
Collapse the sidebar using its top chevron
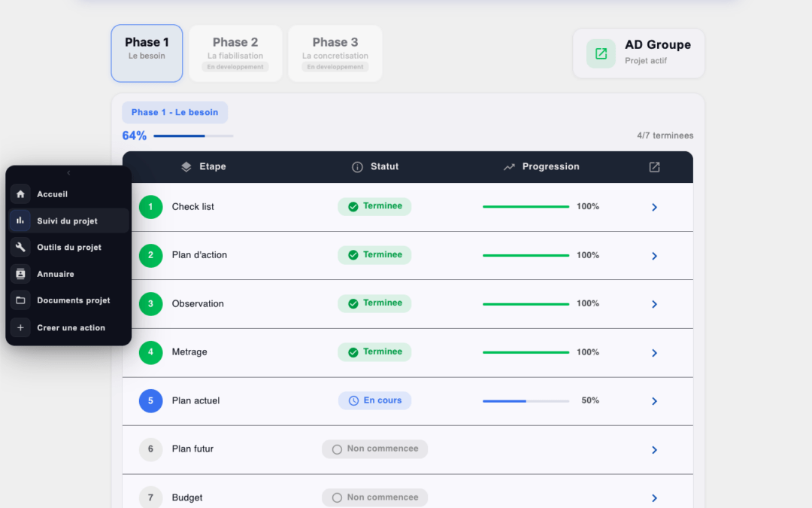pos(68,172)
